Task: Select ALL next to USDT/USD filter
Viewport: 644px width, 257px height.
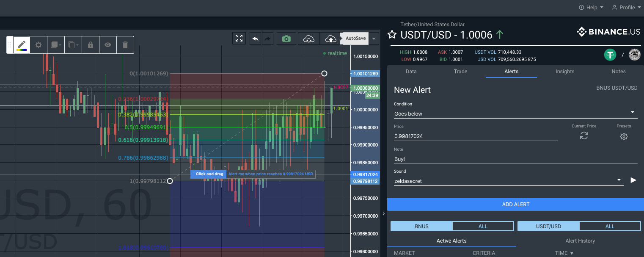Action: pyautogui.click(x=610, y=226)
